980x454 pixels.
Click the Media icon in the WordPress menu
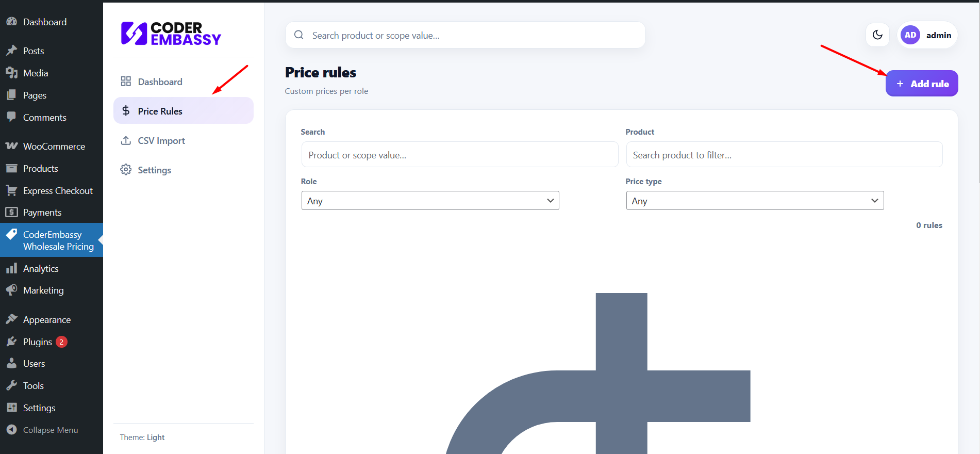click(11, 73)
